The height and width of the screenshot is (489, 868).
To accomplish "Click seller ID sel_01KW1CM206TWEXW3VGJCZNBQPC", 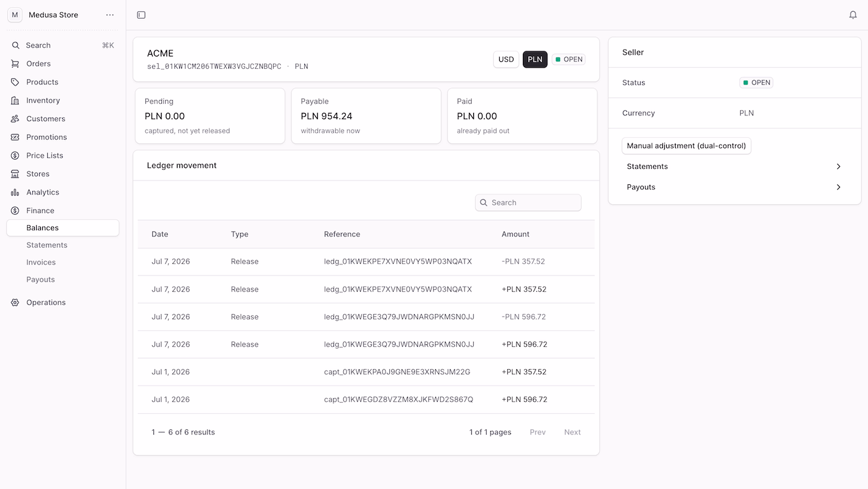I will [214, 66].
